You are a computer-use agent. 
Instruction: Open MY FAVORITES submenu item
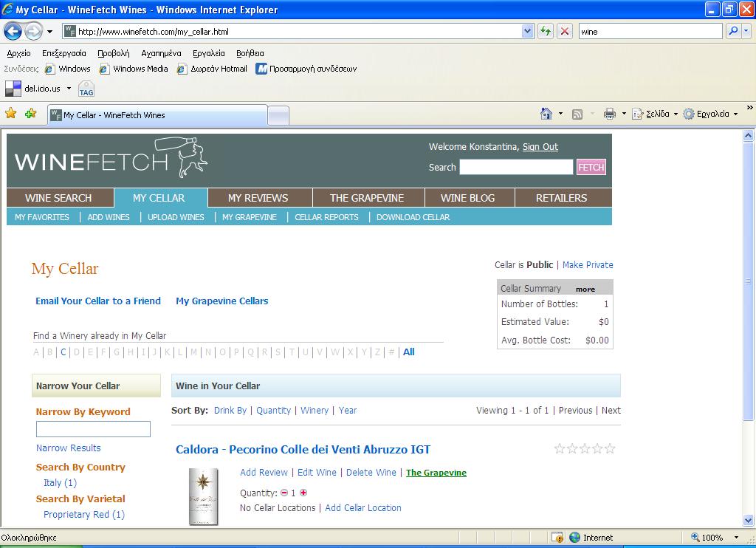(x=42, y=217)
